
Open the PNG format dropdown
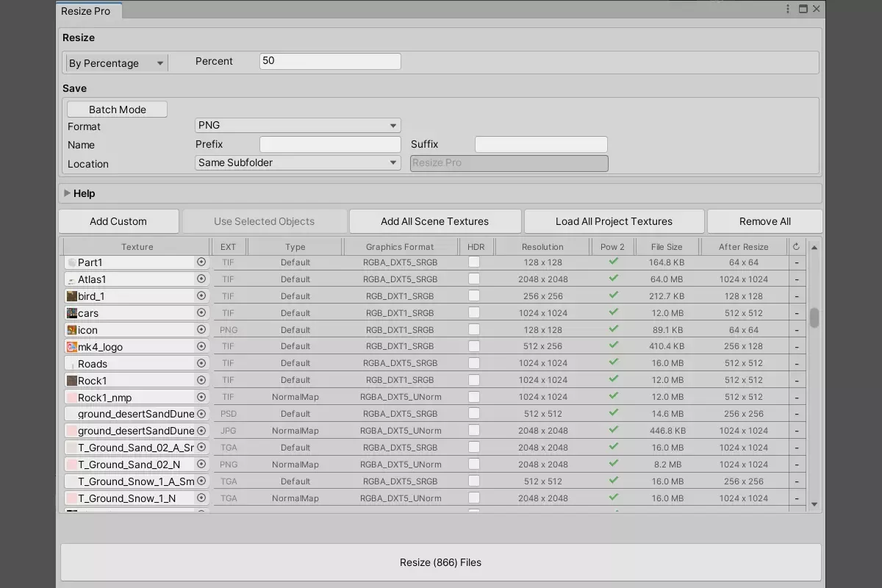tap(298, 126)
